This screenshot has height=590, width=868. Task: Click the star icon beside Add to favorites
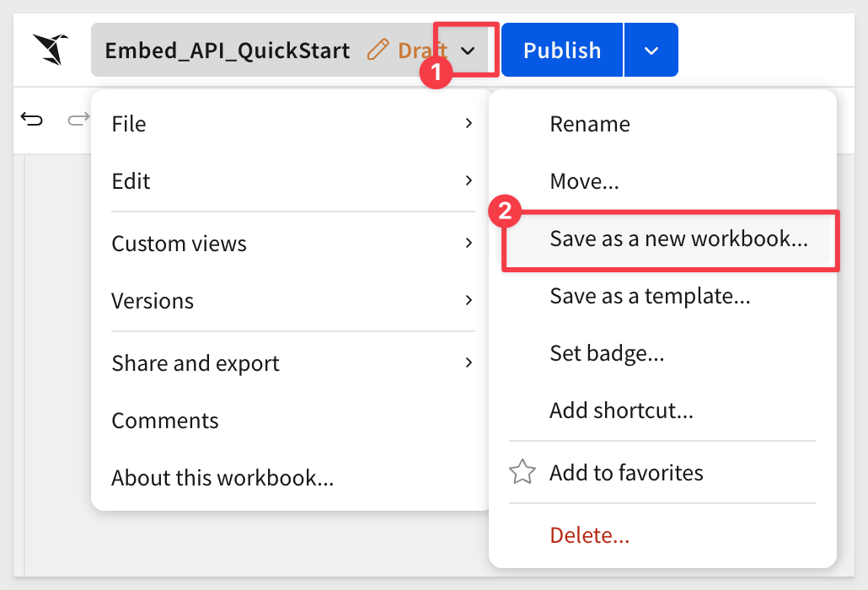[522, 472]
